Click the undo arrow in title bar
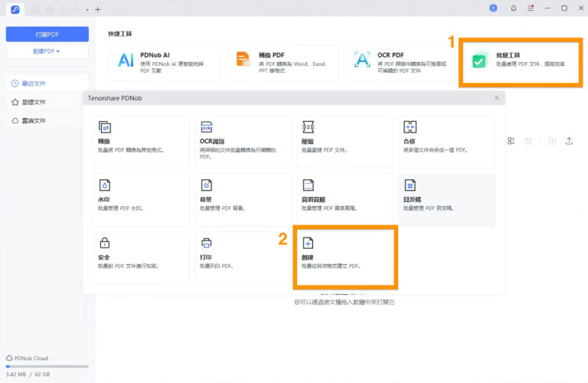The height and width of the screenshot is (383, 588). (x=62, y=10)
